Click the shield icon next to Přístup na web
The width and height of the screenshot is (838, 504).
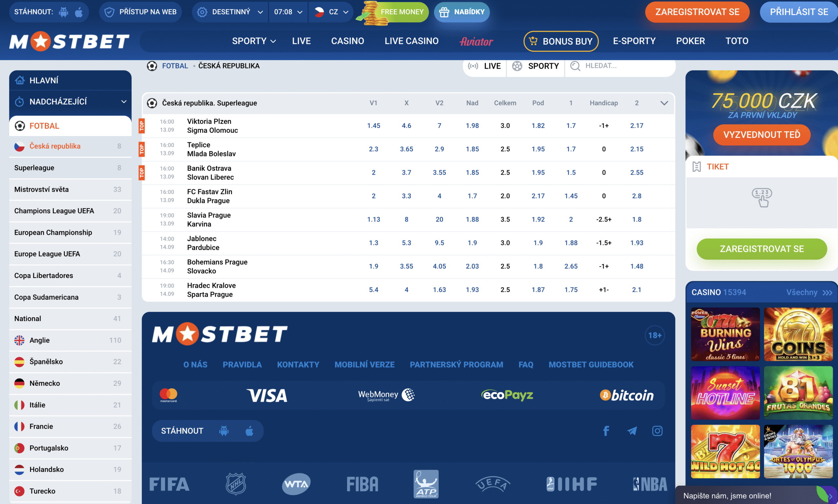109,12
